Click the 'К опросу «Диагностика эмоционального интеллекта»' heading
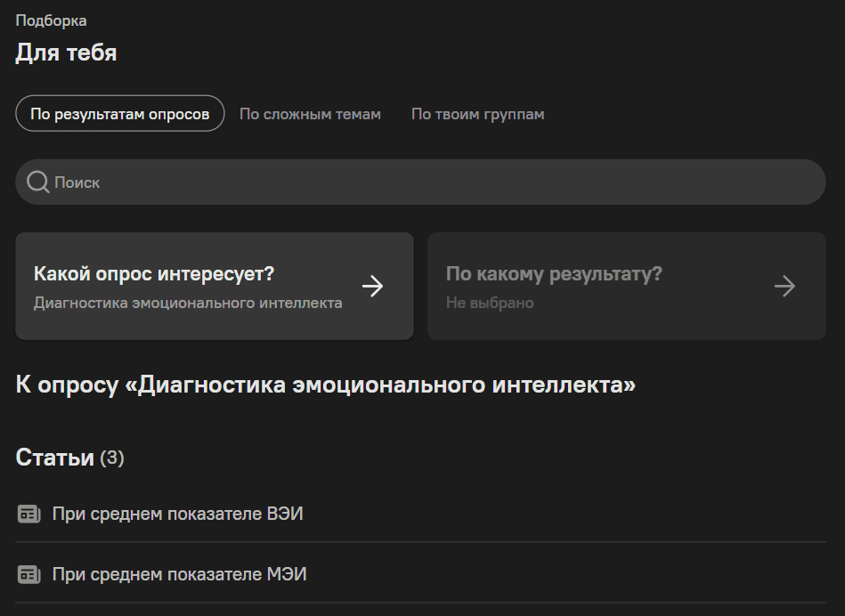 [x=326, y=385]
